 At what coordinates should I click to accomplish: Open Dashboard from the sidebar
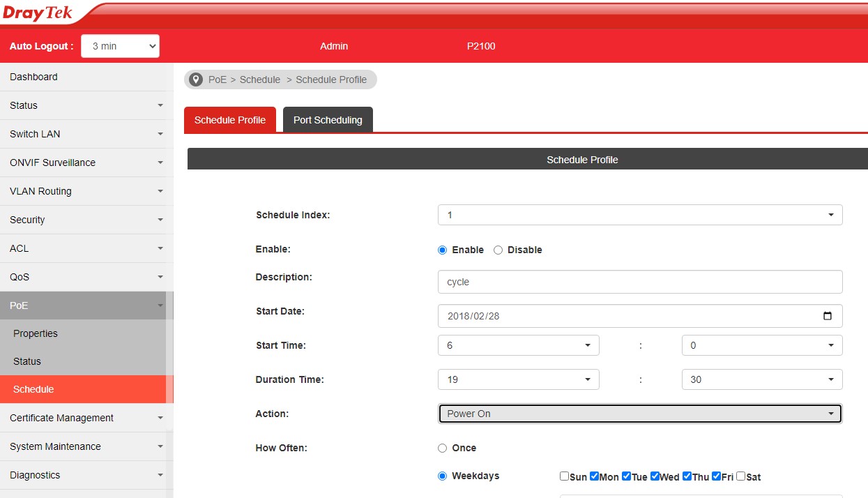point(33,77)
